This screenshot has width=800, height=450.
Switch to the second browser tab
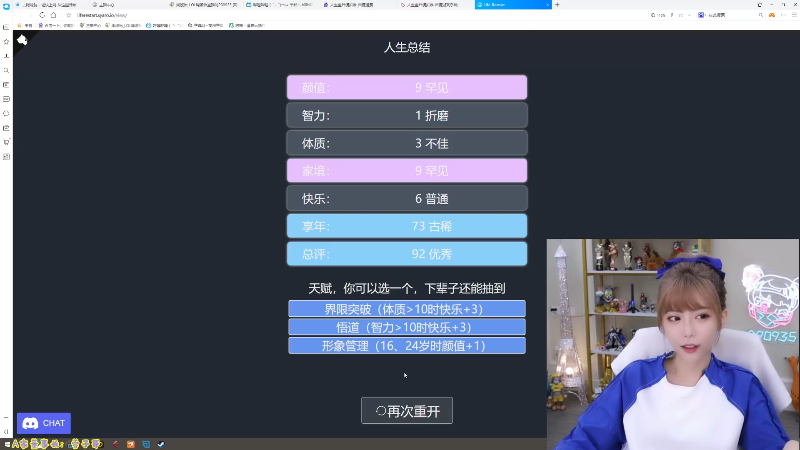pos(128,5)
